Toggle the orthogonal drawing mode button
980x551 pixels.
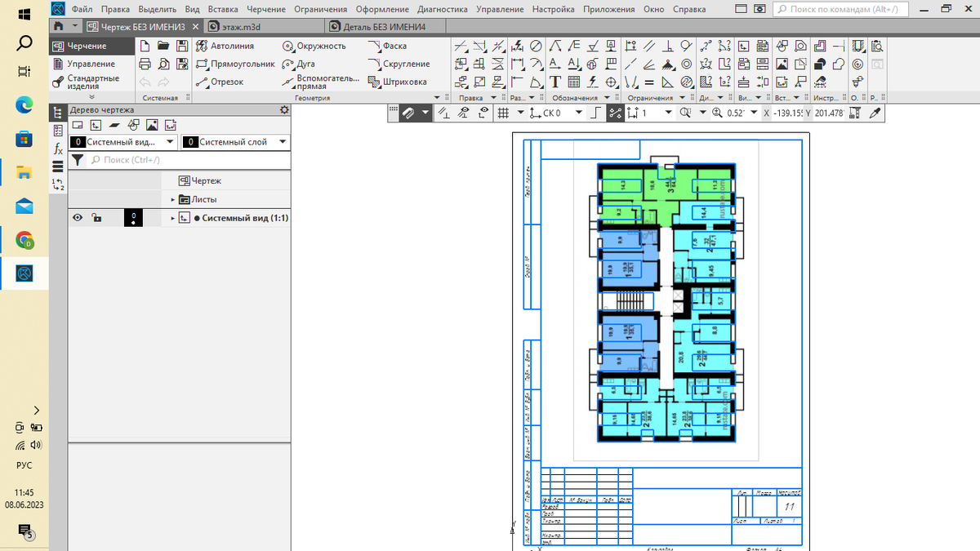[x=596, y=113]
